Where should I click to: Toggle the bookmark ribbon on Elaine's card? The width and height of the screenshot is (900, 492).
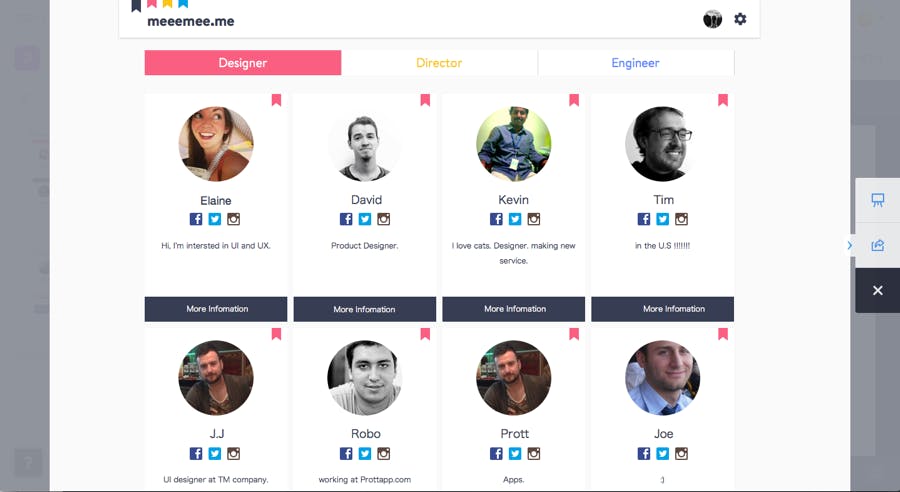coord(276,100)
